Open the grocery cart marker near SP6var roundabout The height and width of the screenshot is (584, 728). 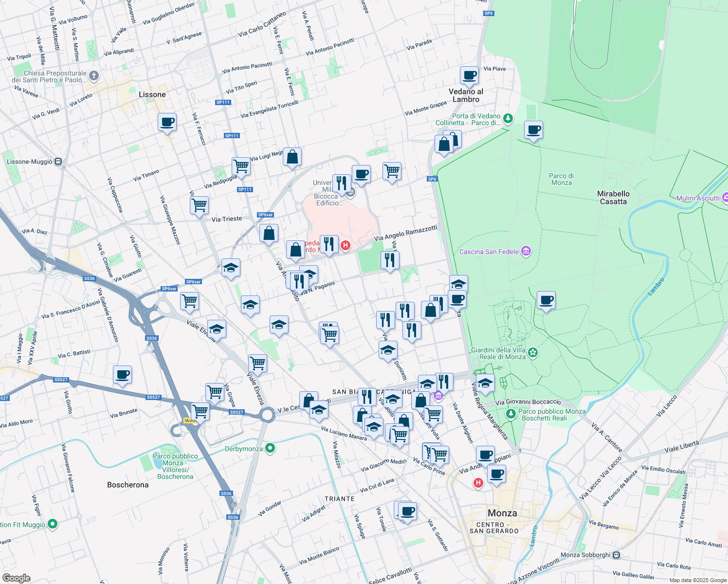tap(189, 301)
